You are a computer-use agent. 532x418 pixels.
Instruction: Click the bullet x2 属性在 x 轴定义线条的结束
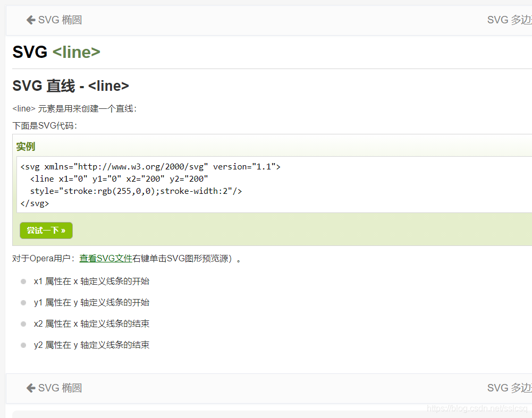(91, 324)
